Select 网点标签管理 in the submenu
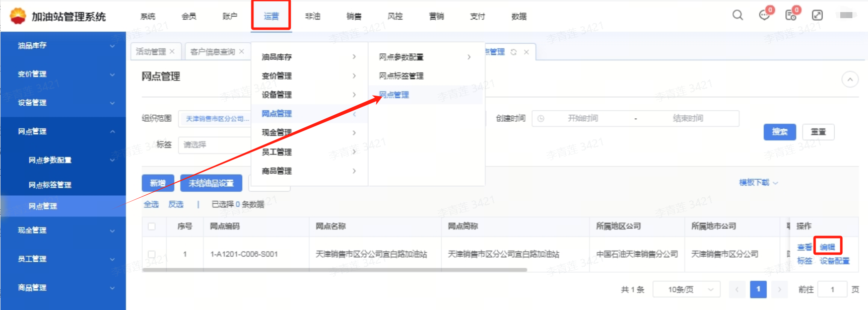Image resolution: width=868 pixels, height=310 pixels. tap(401, 76)
